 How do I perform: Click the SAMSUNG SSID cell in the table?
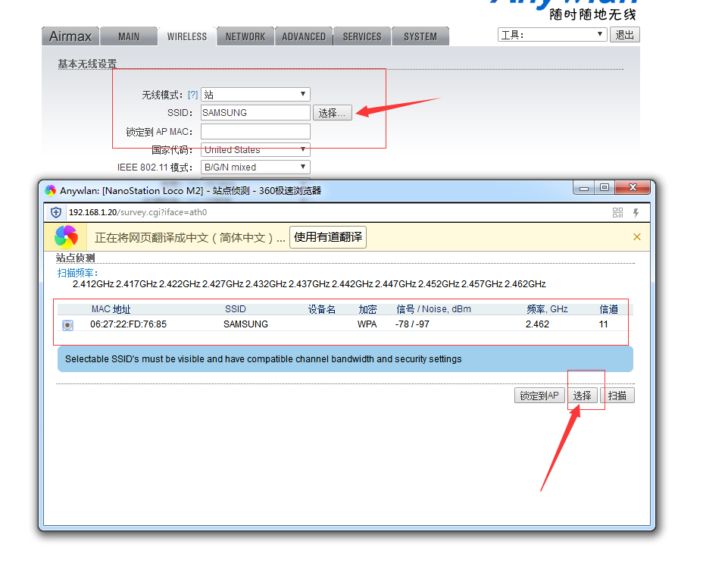[x=245, y=324]
